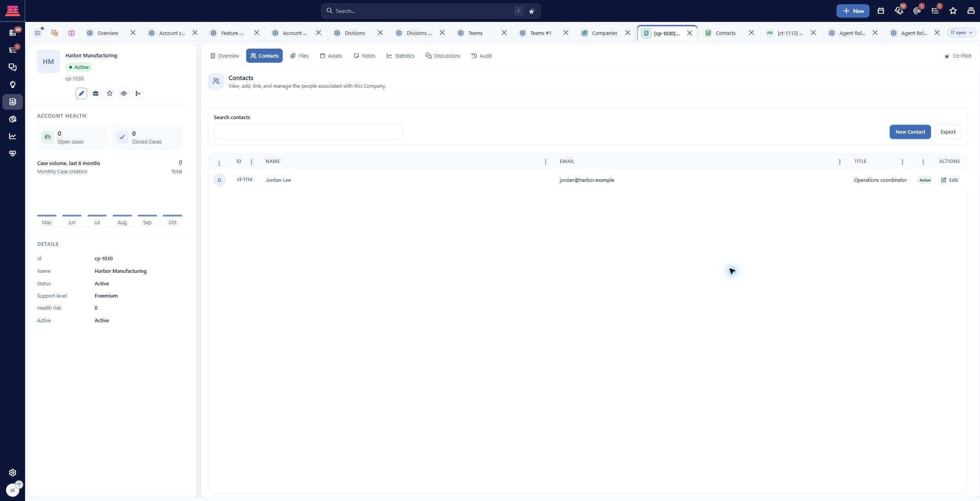The image size is (980, 501).
Task: Switch to the Audit tab
Action: click(x=481, y=56)
